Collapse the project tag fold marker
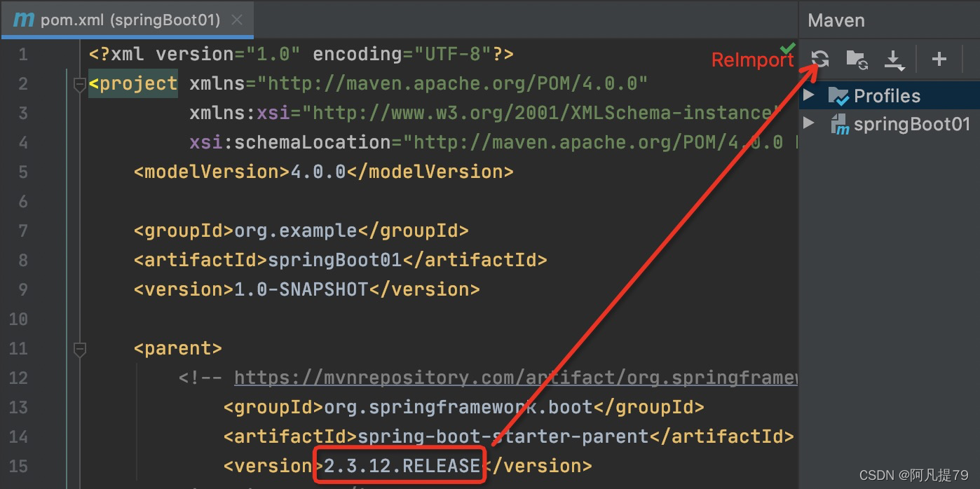 coord(79,85)
